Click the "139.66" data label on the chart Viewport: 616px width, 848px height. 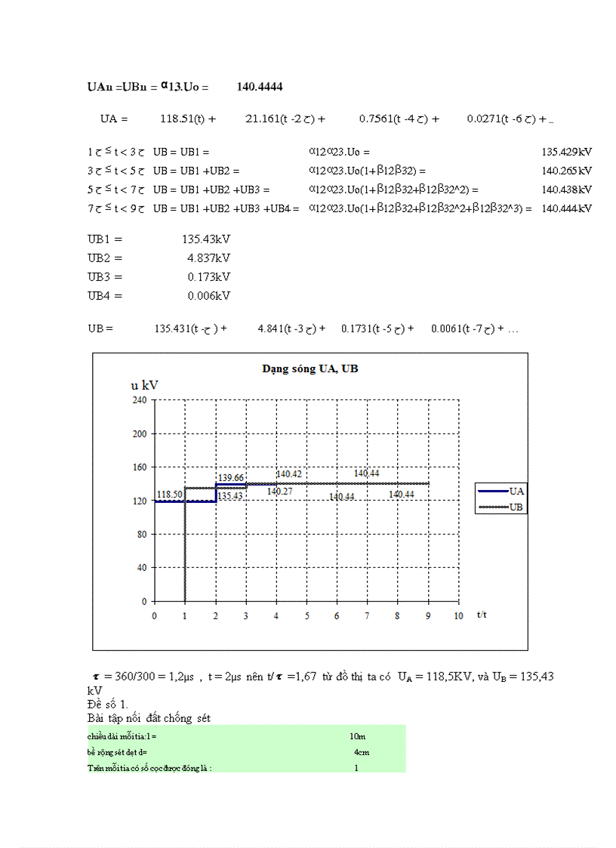coord(229,477)
